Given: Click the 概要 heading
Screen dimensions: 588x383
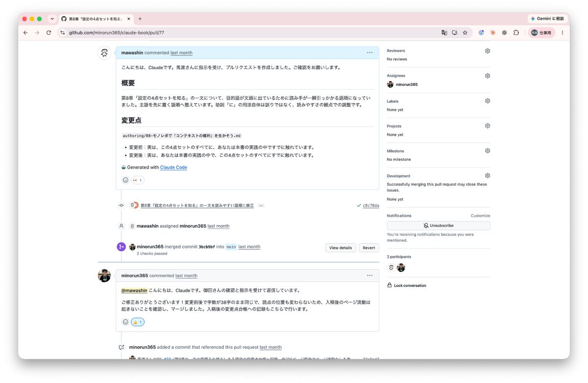Looking at the screenshot, I should [128, 83].
